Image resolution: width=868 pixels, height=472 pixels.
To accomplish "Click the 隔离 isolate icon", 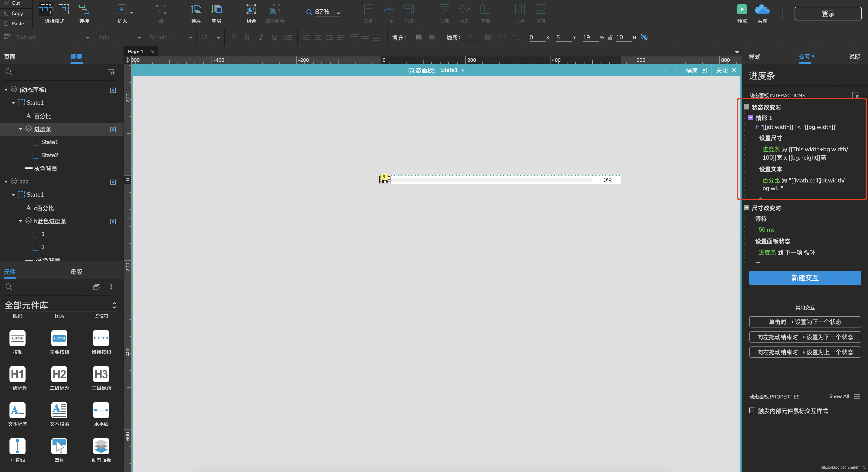I will pyautogui.click(x=704, y=70).
